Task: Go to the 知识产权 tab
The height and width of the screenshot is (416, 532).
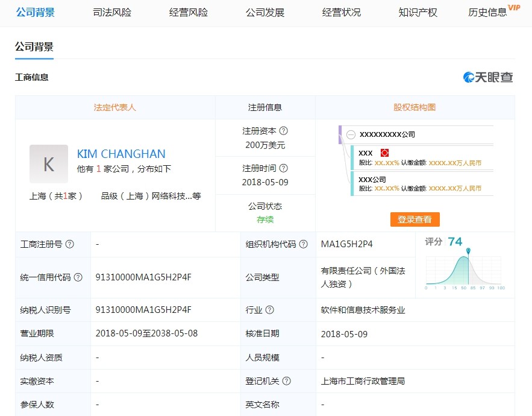Action: click(x=418, y=12)
